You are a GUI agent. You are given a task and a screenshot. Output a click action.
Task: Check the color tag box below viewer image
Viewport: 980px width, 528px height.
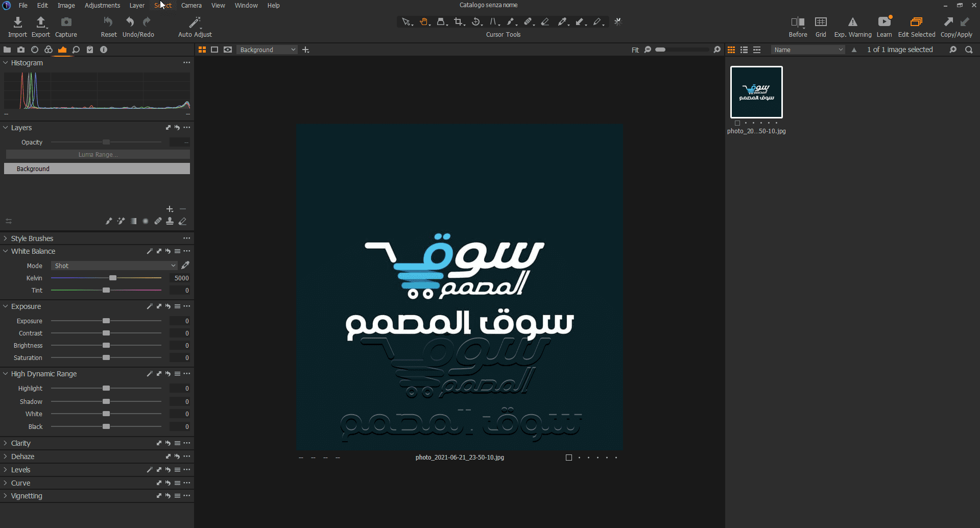point(569,458)
